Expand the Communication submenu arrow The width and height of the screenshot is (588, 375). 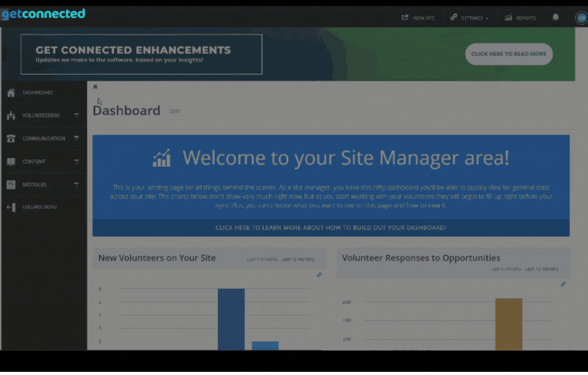[x=76, y=138]
